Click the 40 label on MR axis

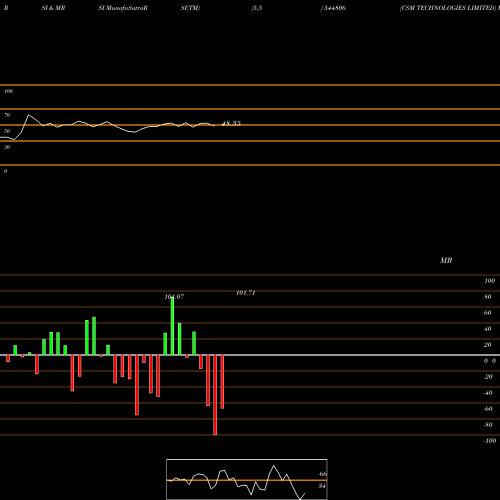pos(488,329)
